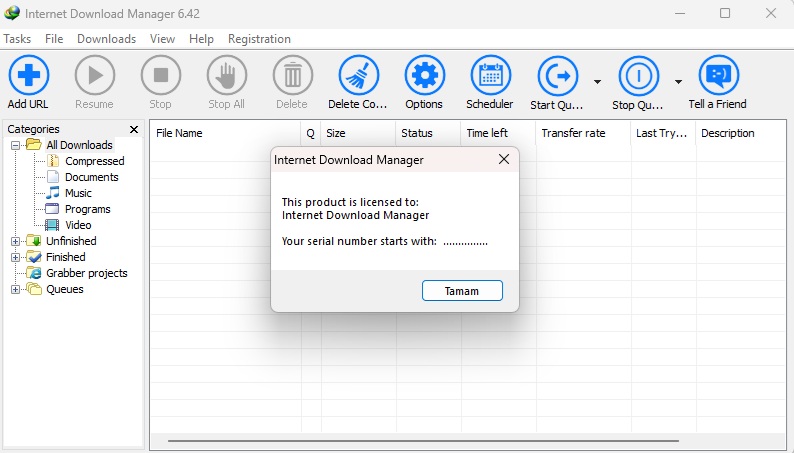Image resolution: width=794 pixels, height=453 pixels.
Task: Select the Unfinished label in tree
Action: pyautogui.click(x=71, y=241)
